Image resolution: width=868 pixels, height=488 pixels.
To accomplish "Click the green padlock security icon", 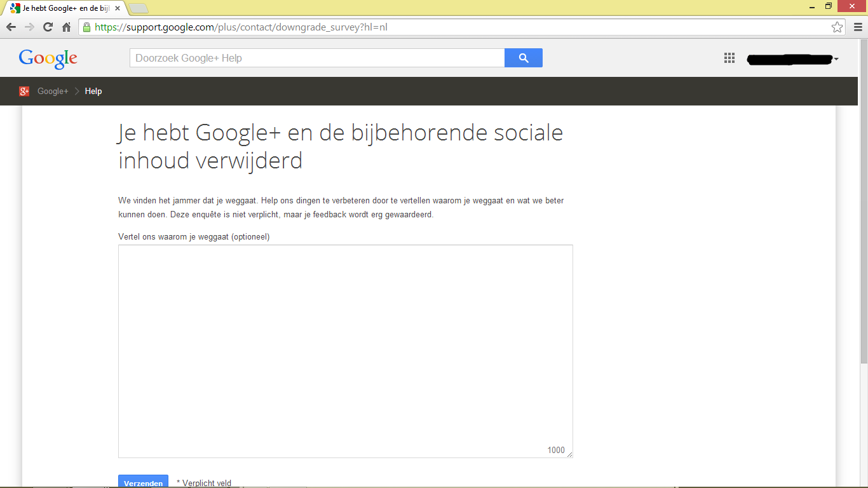I will [x=86, y=27].
